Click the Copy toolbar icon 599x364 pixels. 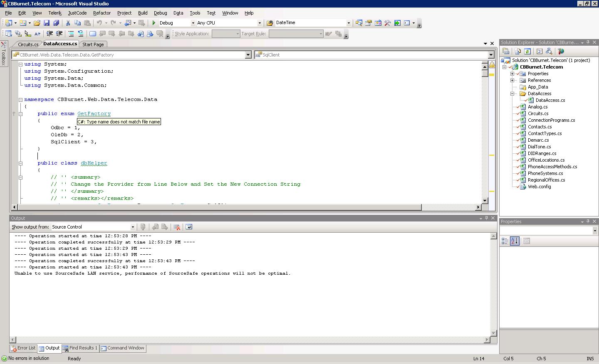tap(77, 23)
